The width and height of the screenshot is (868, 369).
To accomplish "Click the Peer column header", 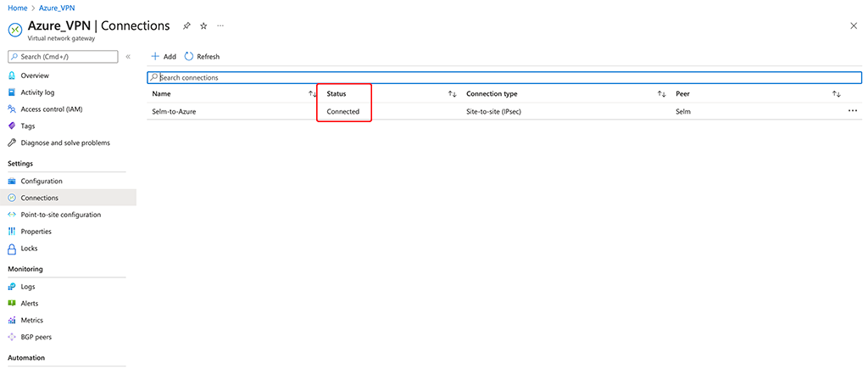I will coord(682,94).
